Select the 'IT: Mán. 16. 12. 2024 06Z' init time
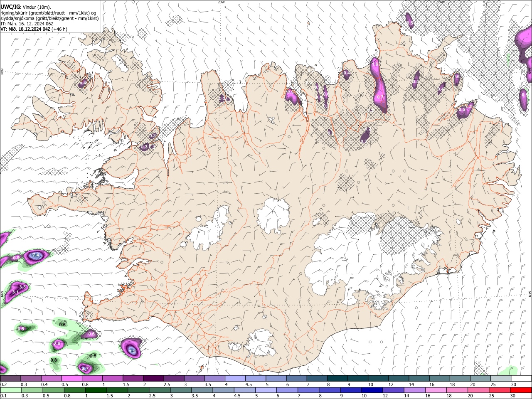The height and width of the screenshot is (399, 532). [x=27, y=24]
